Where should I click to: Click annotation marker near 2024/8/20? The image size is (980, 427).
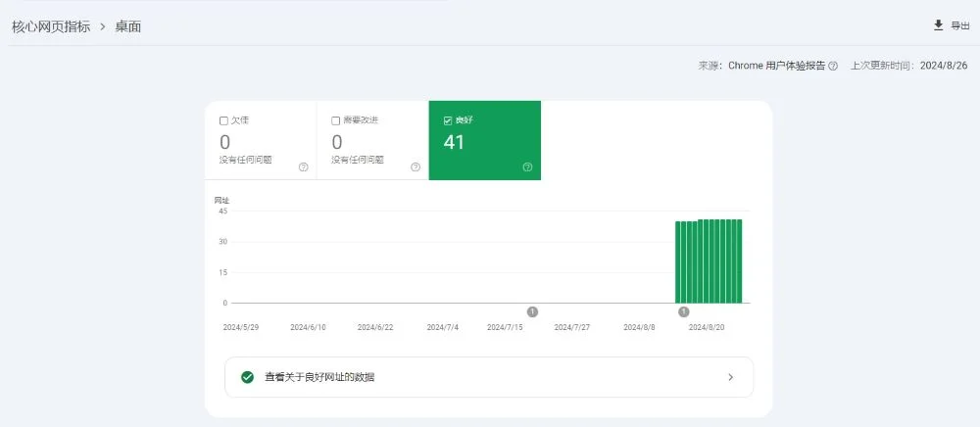[684, 311]
